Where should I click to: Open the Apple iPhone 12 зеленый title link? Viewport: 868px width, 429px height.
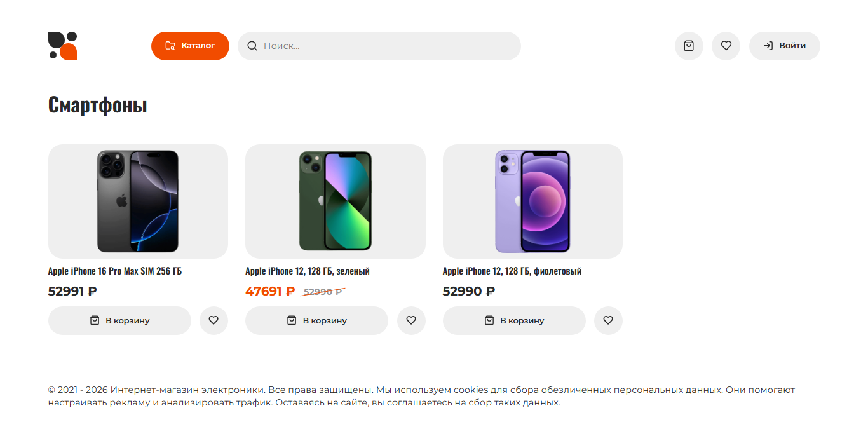coord(308,271)
